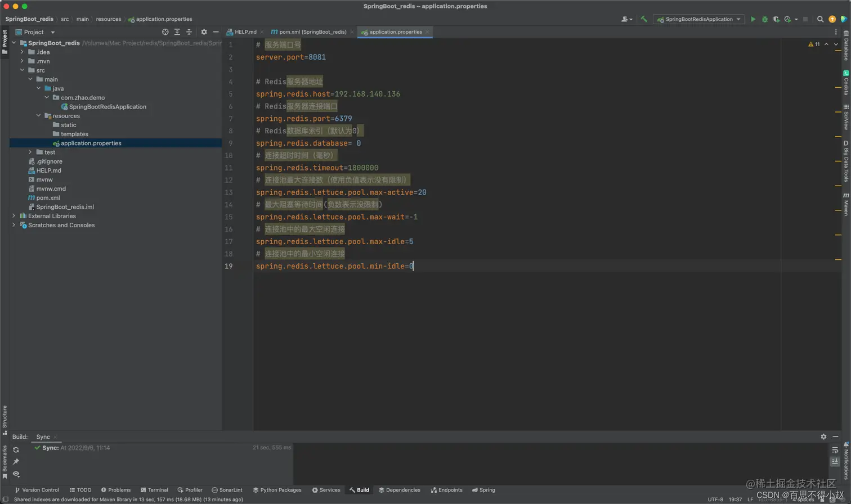Click Expand All icon in Project panel
Image resolution: width=851 pixels, height=504 pixels.
(x=177, y=32)
